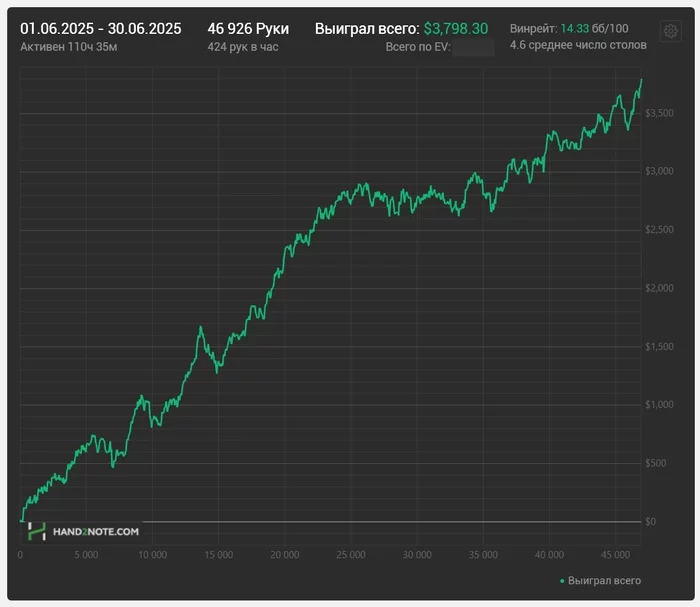
Task: Click the $1,000 y-axis label
Action: pyautogui.click(x=659, y=405)
